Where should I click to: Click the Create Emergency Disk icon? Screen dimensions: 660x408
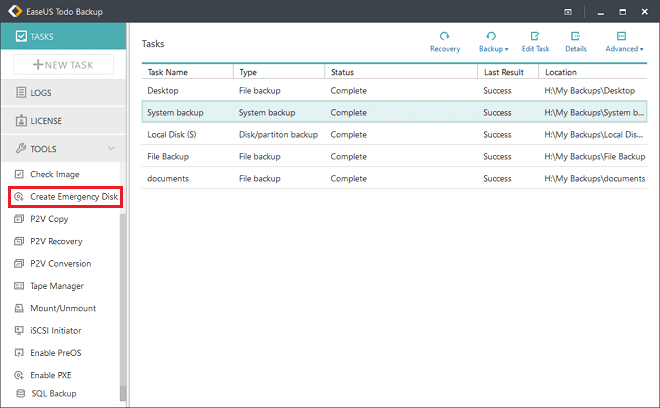tap(19, 196)
